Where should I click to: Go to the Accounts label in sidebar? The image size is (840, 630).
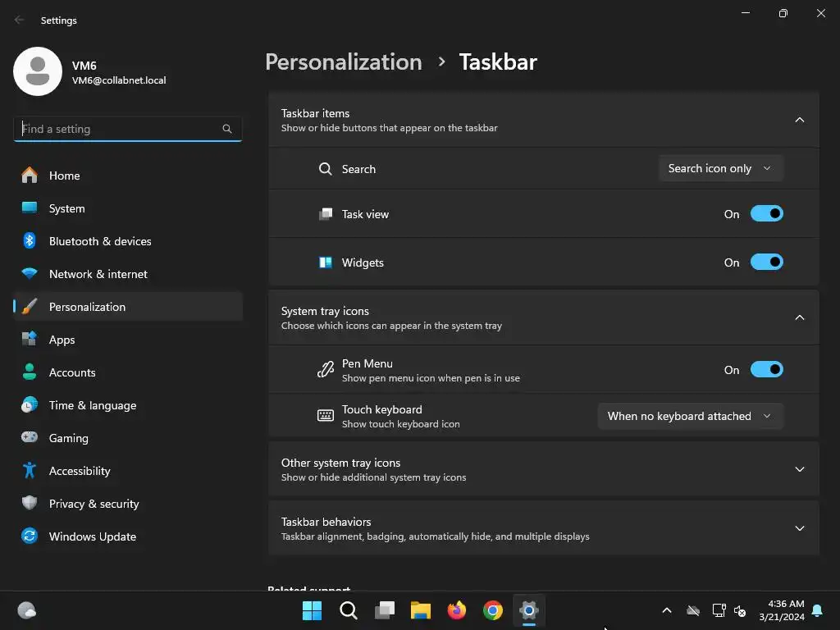72,372
